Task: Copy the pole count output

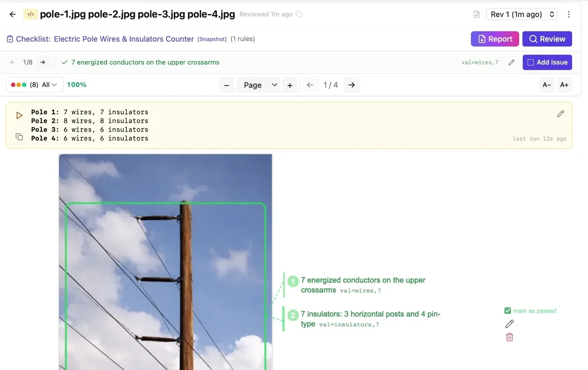Action: pyautogui.click(x=19, y=136)
